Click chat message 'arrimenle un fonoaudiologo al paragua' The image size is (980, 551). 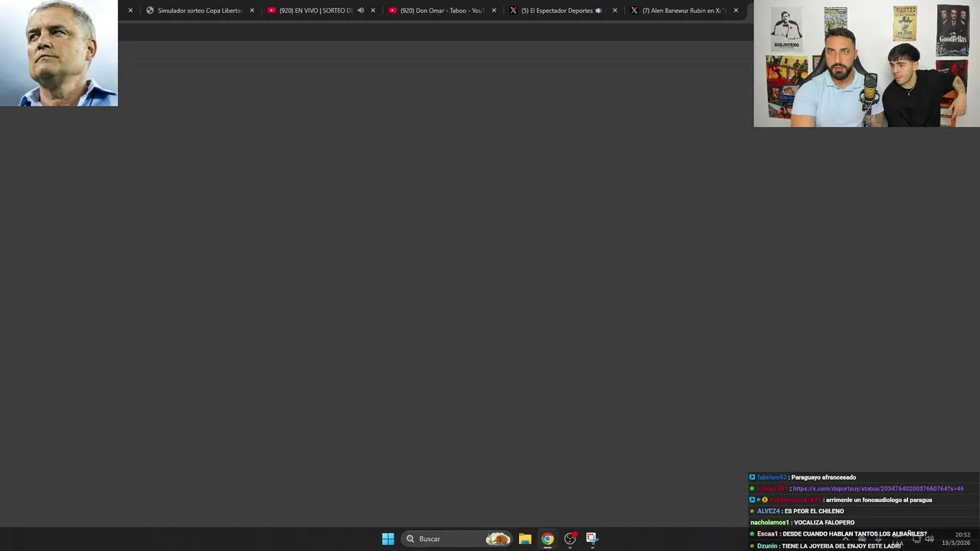(x=877, y=500)
